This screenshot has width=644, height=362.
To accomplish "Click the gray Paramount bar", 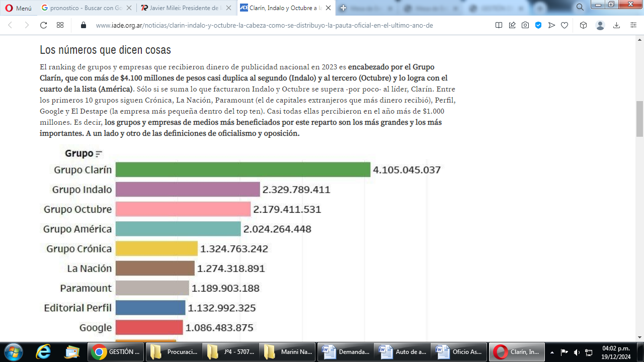I will point(152,288).
